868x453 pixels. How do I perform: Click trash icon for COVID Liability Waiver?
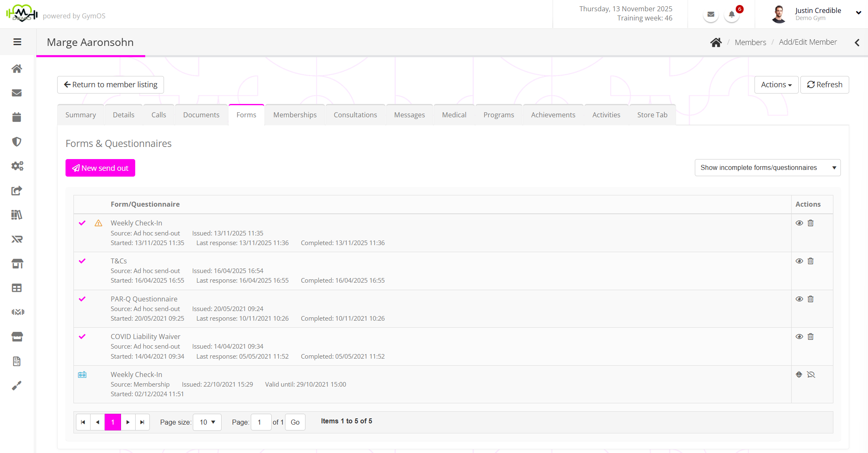coord(810,337)
